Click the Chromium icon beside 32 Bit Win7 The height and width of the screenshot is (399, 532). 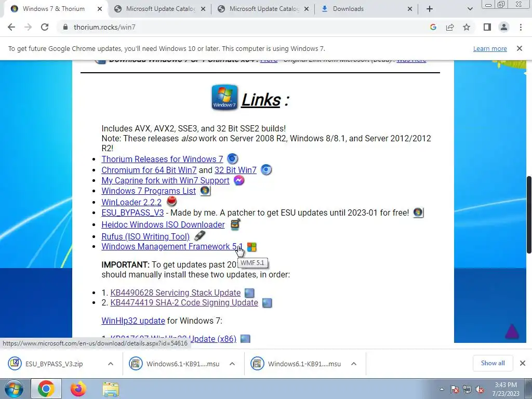pyautogui.click(x=267, y=170)
